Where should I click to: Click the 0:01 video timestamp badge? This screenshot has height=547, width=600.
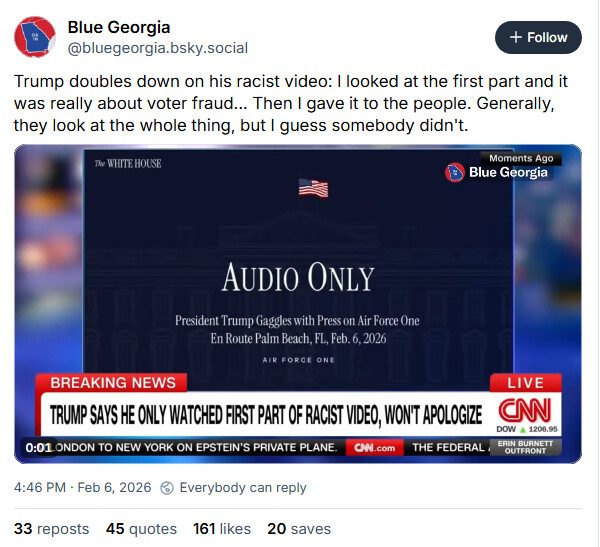38,447
